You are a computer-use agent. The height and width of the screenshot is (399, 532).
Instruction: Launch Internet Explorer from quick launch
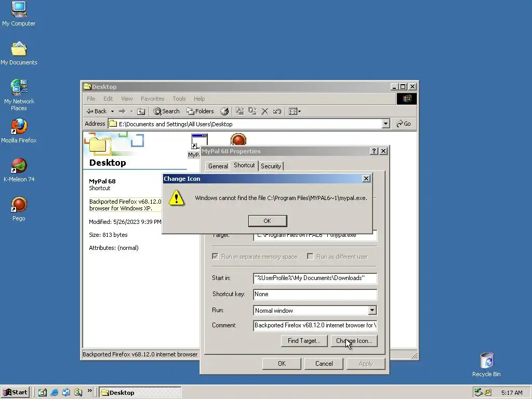pos(54,393)
